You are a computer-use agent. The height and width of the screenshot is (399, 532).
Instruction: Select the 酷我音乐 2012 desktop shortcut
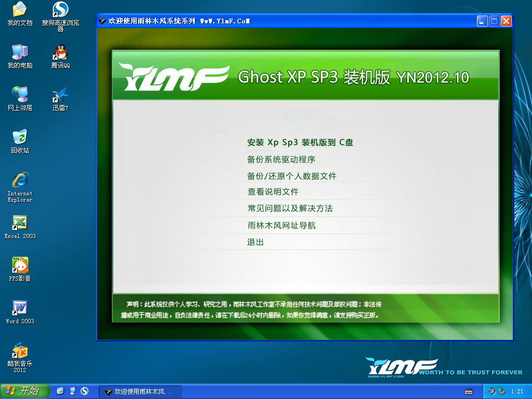pyautogui.click(x=20, y=357)
